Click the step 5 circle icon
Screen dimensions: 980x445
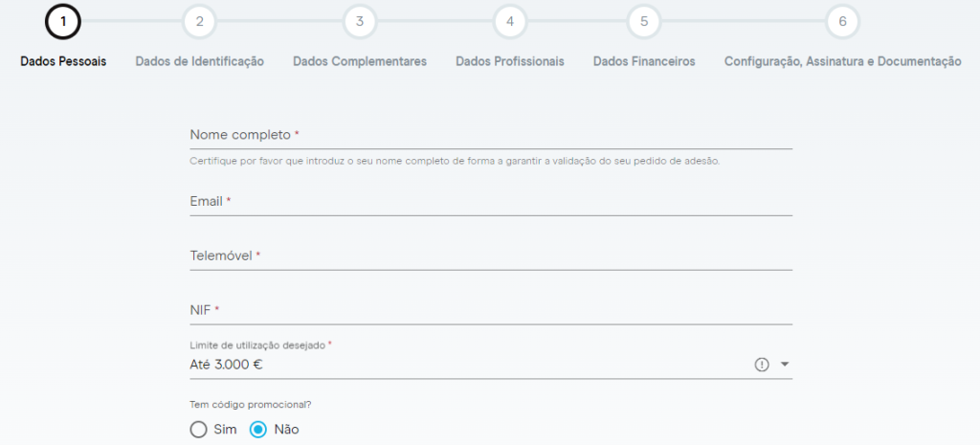click(x=644, y=21)
